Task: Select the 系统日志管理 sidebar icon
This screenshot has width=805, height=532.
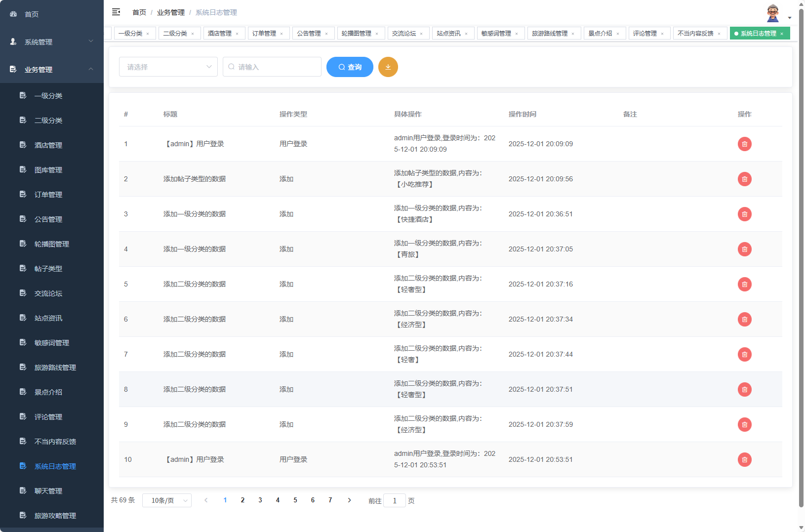Action: (23, 466)
